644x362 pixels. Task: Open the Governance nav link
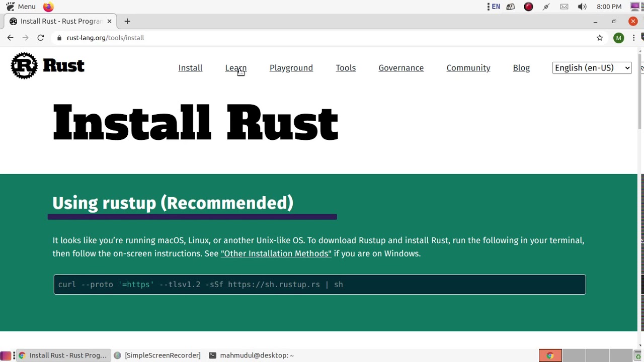point(401,68)
